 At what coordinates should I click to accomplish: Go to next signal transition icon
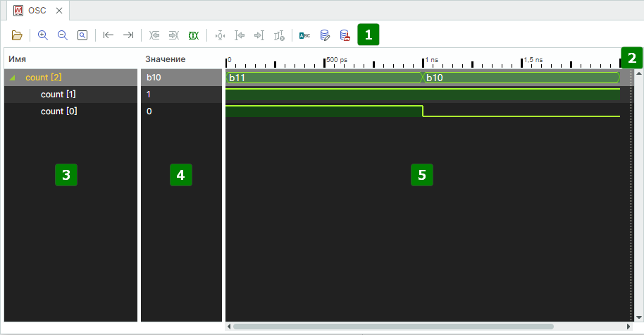174,35
